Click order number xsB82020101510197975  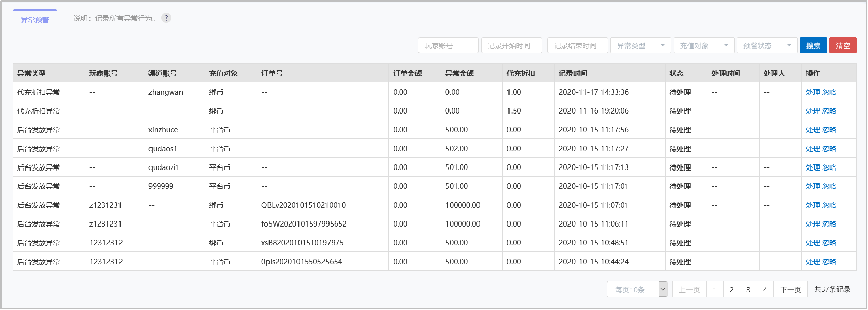(x=303, y=243)
